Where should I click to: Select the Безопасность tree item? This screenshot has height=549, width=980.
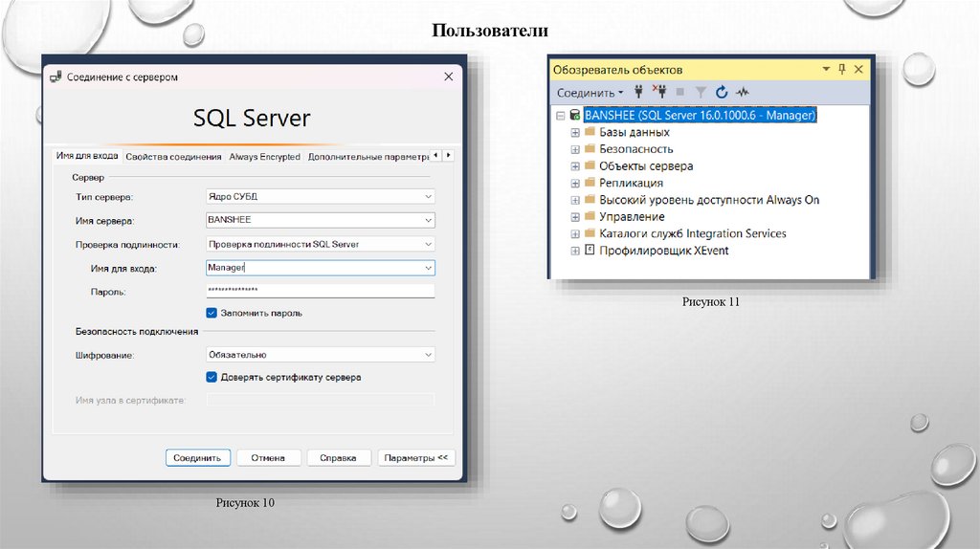(635, 148)
